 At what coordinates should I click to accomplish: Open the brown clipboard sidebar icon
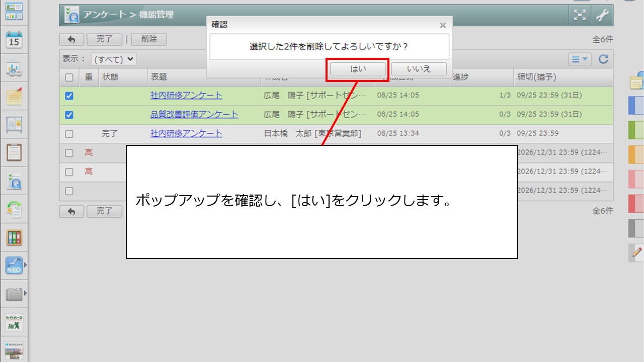pyautogui.click(x=14, y=152)
